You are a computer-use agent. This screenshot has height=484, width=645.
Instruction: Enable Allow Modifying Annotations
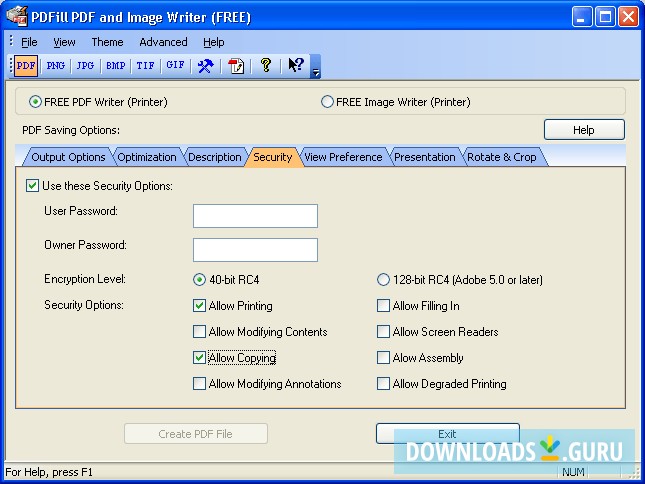pyautogui.click(x=200, y=384)
